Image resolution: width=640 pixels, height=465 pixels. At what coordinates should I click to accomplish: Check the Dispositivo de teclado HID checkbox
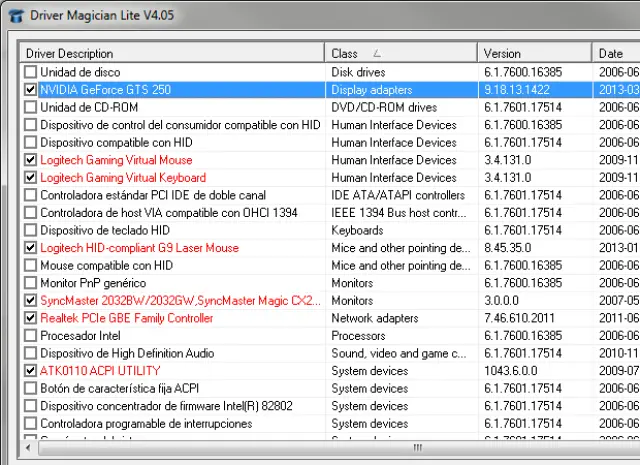(30, 230)
